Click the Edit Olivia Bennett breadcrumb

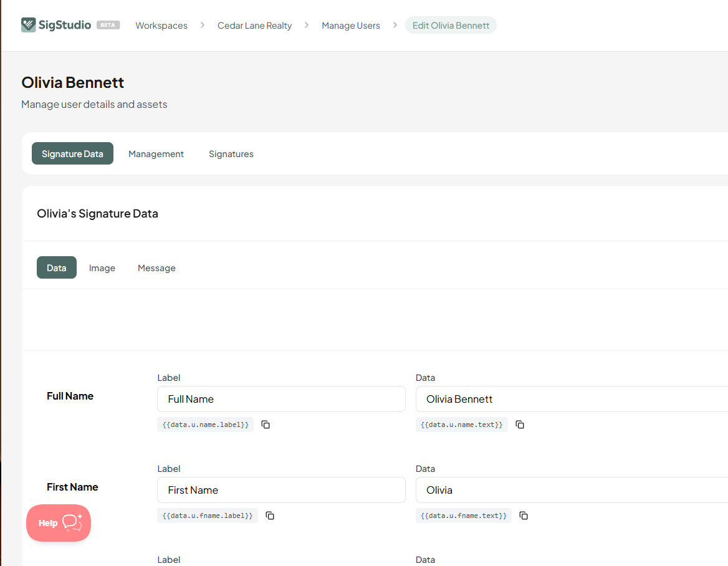click(x=451, y=26)
